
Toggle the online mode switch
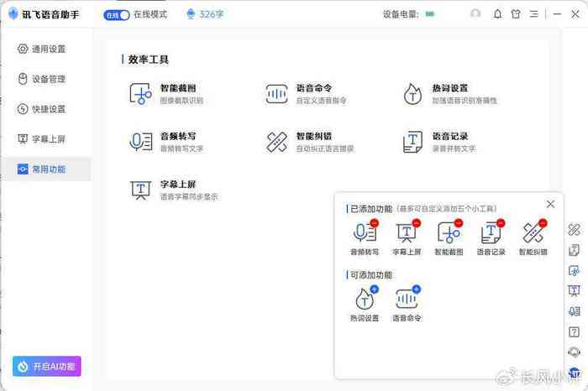pos(116,15)
